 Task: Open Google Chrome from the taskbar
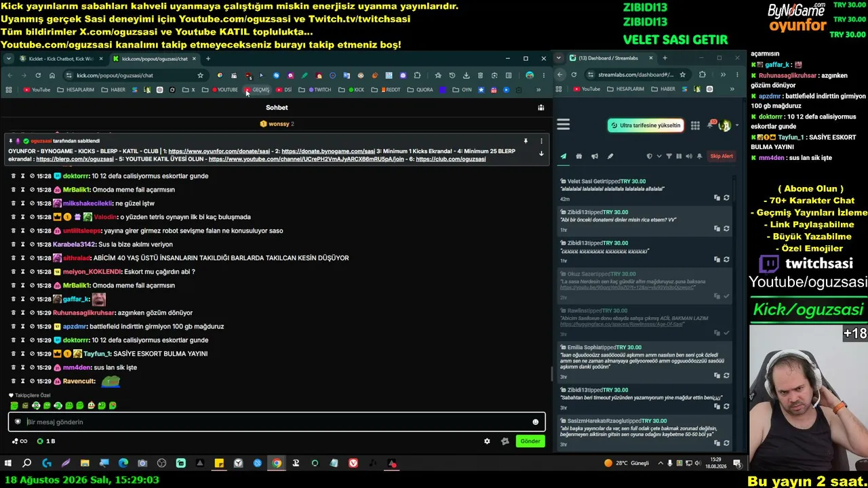click(x=277, y=464)
